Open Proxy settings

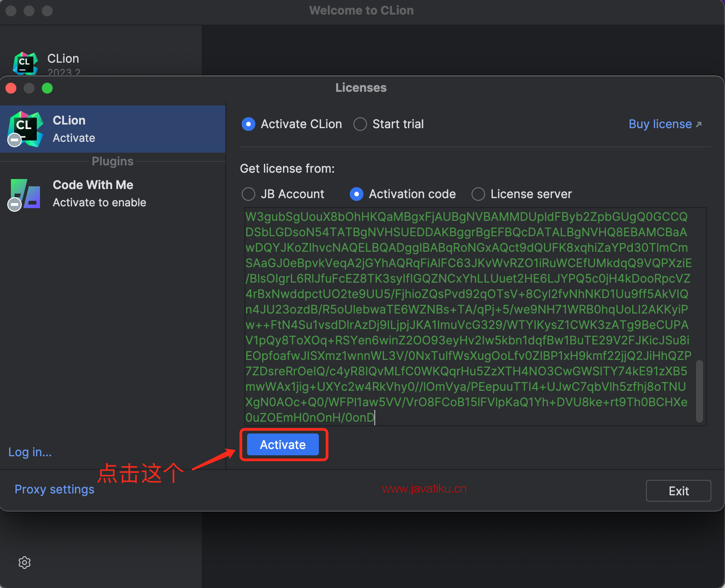[55, 489]
